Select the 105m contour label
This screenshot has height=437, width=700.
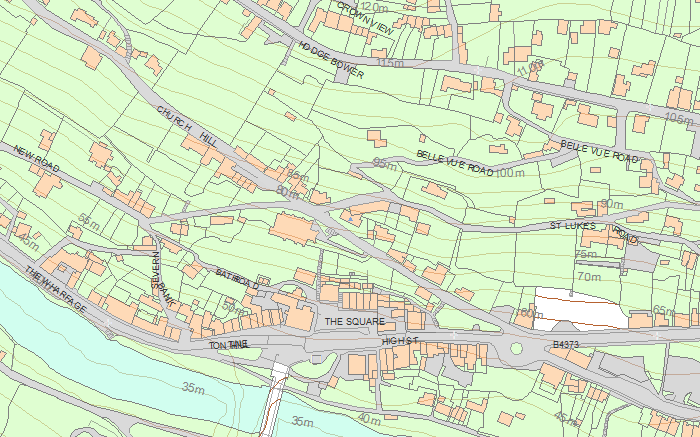[x=679, y=118]
